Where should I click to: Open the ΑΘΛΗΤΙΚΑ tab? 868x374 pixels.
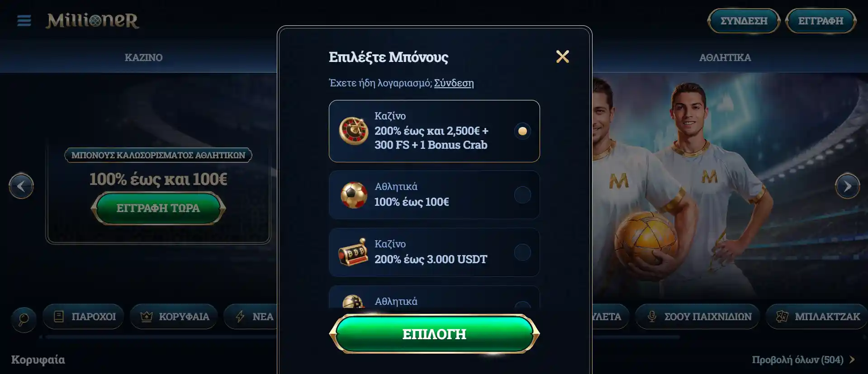pyautogui.click(x=725, y=57)
